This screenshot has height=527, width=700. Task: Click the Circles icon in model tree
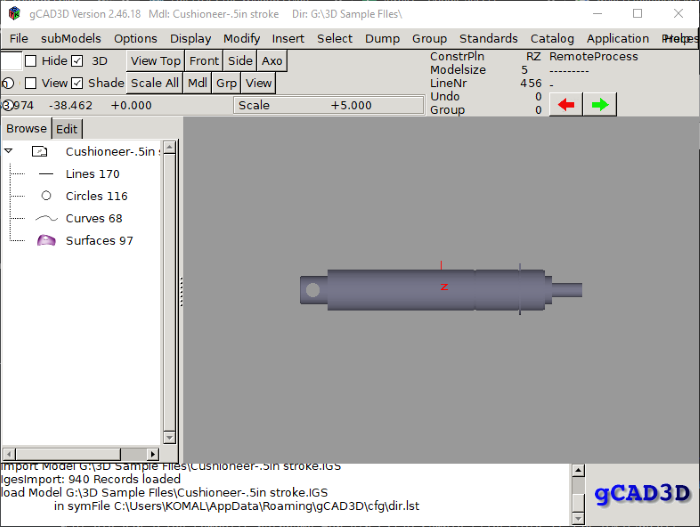tap(46, 196)
